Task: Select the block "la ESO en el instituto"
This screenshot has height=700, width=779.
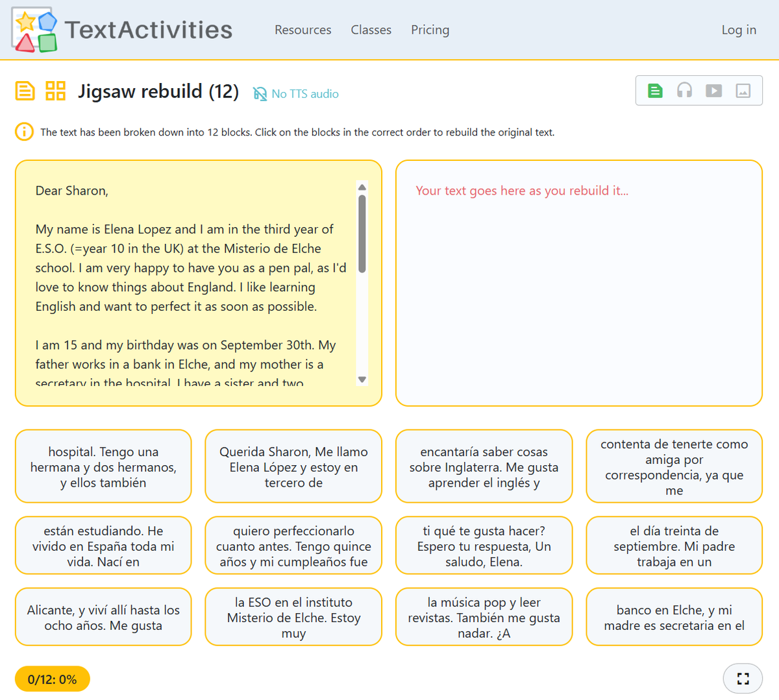Action: pos(293,617)
